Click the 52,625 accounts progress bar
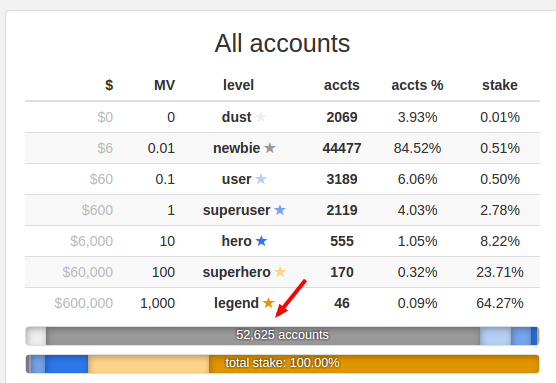556x383 pixels. point(282,336)
